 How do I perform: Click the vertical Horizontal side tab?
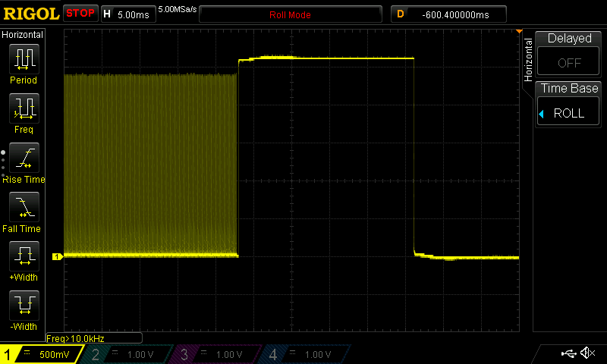528,59
